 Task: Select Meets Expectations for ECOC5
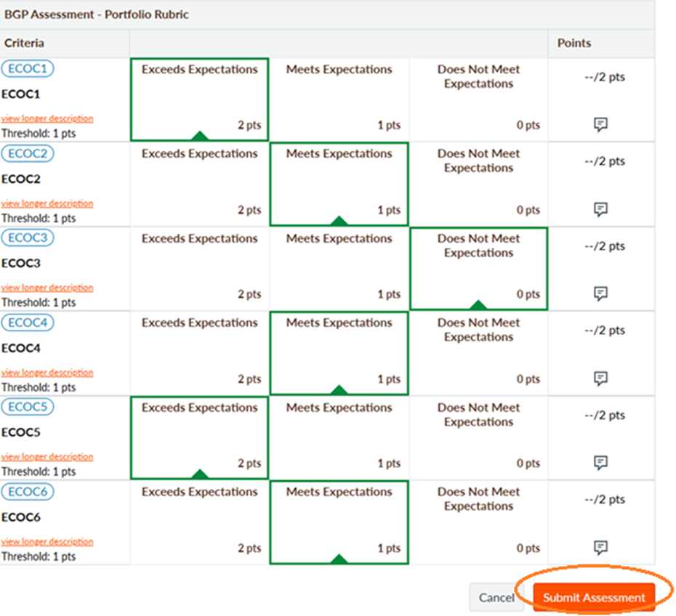coord(339,436)
